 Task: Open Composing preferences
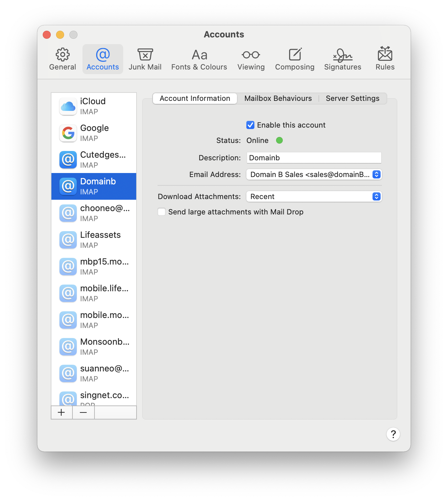pos(294,59)
